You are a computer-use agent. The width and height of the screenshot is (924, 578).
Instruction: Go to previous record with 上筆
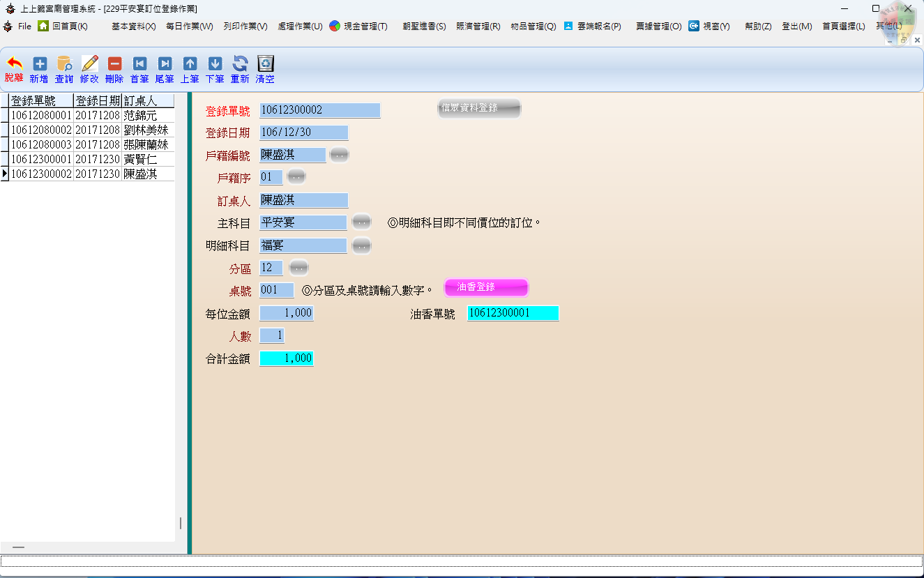click(190, 64)
